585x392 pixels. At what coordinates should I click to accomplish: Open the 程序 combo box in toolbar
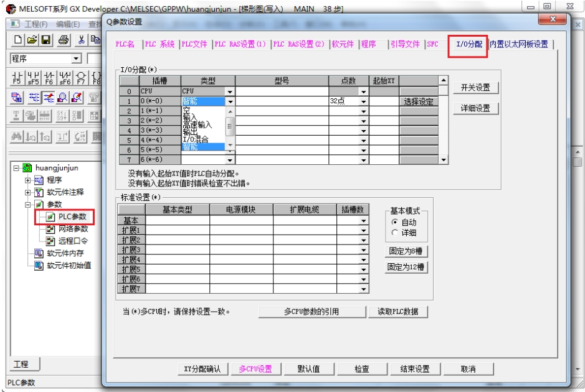pos(76,58)
